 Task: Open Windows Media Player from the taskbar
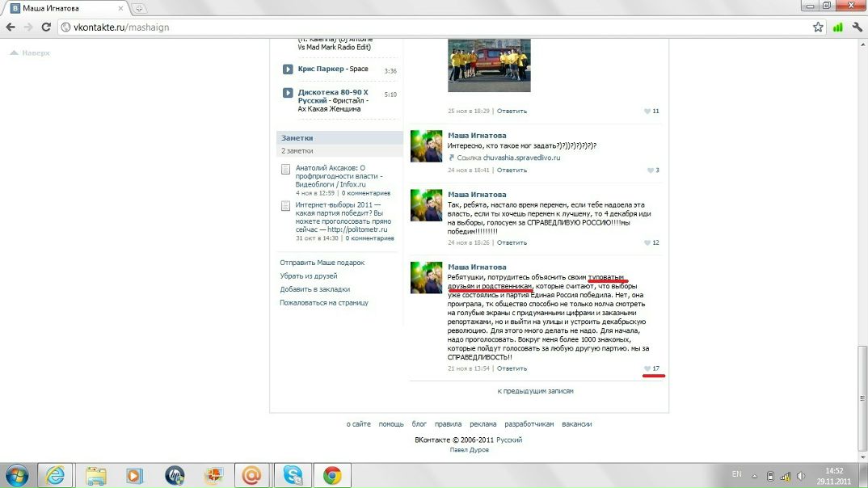(134, 475)
